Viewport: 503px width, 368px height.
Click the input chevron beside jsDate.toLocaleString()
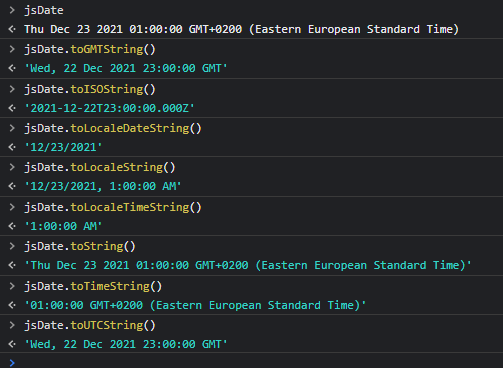click(x=12, y=167)
